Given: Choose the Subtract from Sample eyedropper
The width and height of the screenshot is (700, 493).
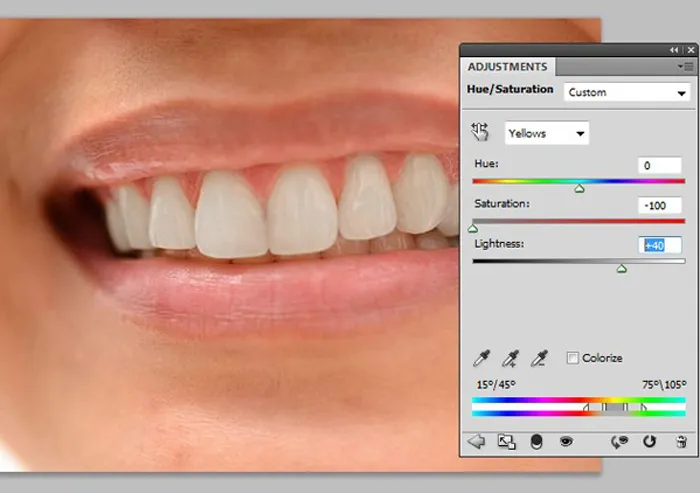Looking at the screenshot, I should 540,358.
